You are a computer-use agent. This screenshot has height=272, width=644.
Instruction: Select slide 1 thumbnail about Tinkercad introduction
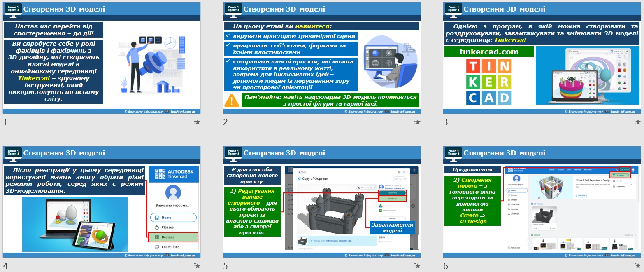pos(102,58)
